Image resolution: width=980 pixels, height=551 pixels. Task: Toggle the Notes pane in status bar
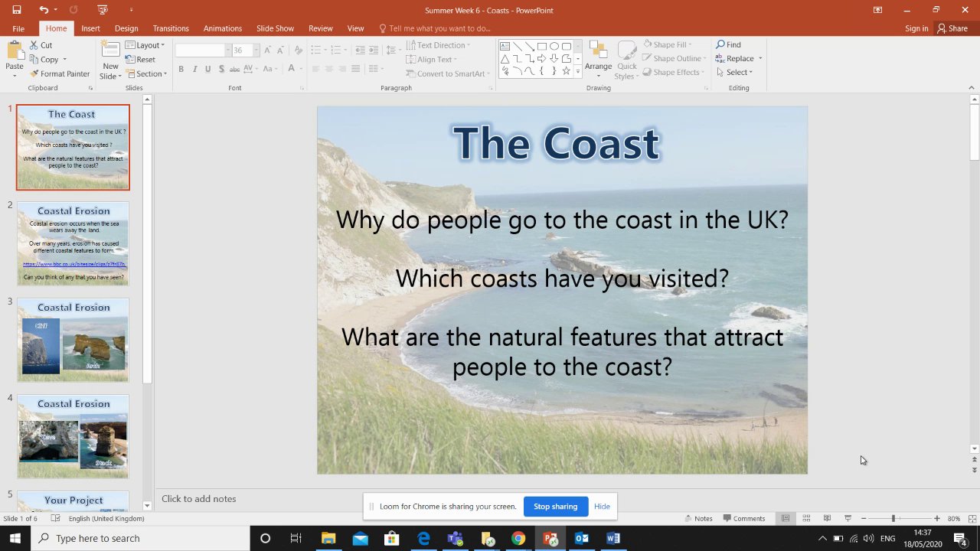click(698, 519)
